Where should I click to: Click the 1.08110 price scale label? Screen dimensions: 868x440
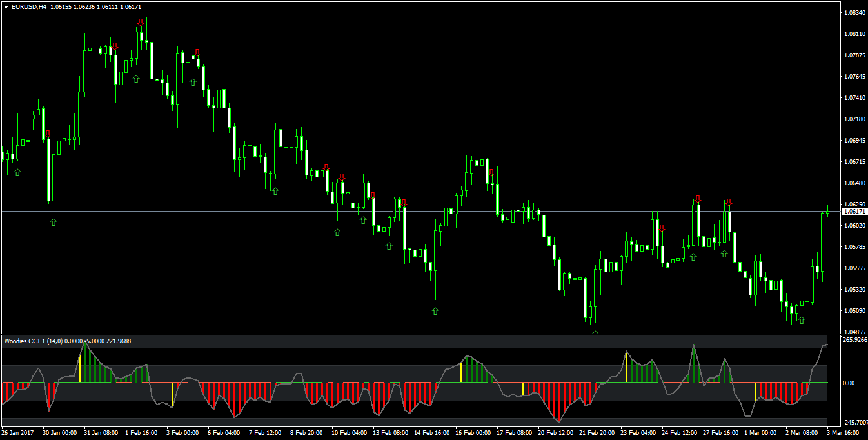854,34
